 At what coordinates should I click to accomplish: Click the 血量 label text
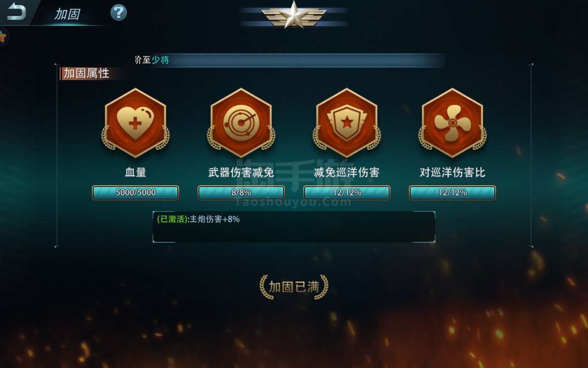pos(136,172)
